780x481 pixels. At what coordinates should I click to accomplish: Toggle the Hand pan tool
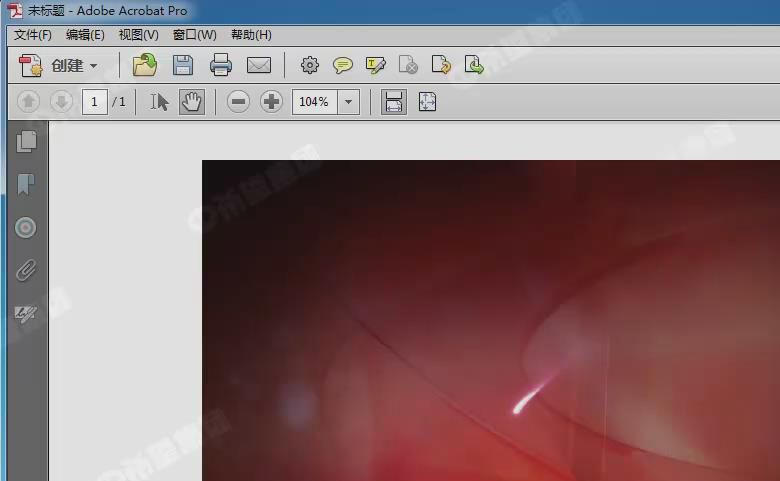[x=192, y=102]
